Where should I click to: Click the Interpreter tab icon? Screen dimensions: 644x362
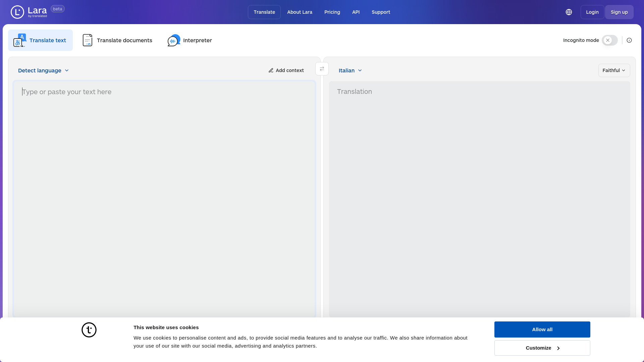[x=174, y=40]
